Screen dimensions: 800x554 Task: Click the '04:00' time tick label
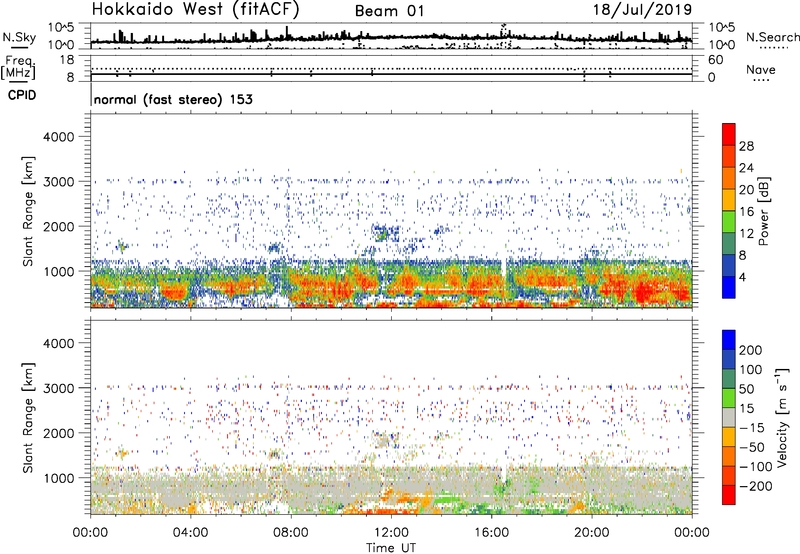click(x=190, y=533)
